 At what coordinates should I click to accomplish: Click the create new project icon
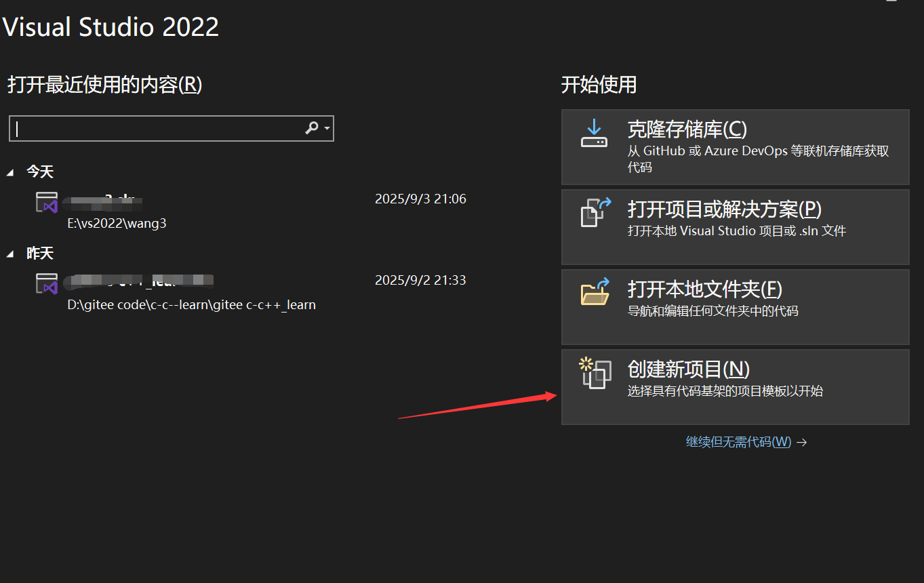point(595,373)
